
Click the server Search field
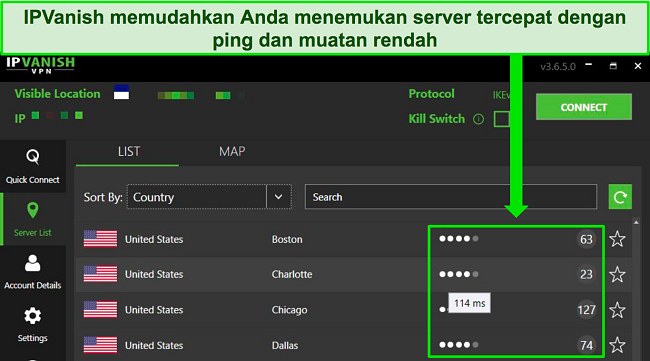coord(451,197)
